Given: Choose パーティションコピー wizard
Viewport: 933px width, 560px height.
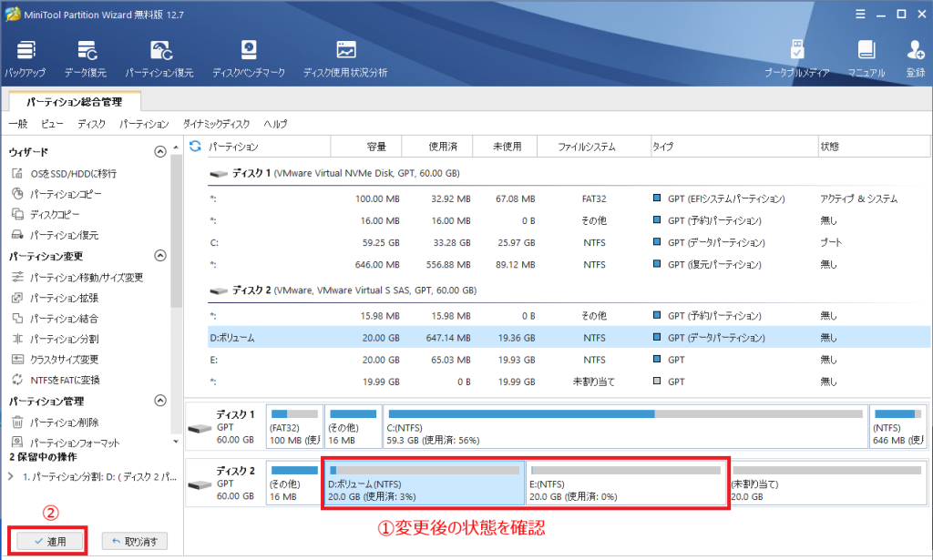Looking at the screenshot, I should point(57,194).
